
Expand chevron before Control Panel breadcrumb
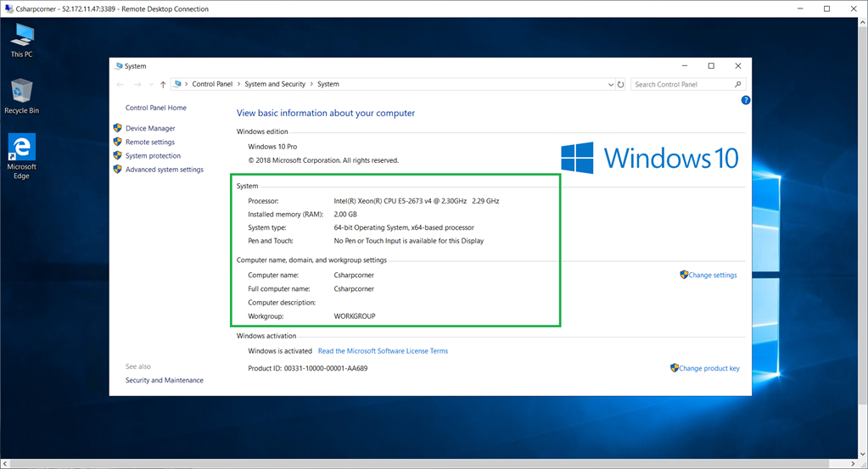187,84
